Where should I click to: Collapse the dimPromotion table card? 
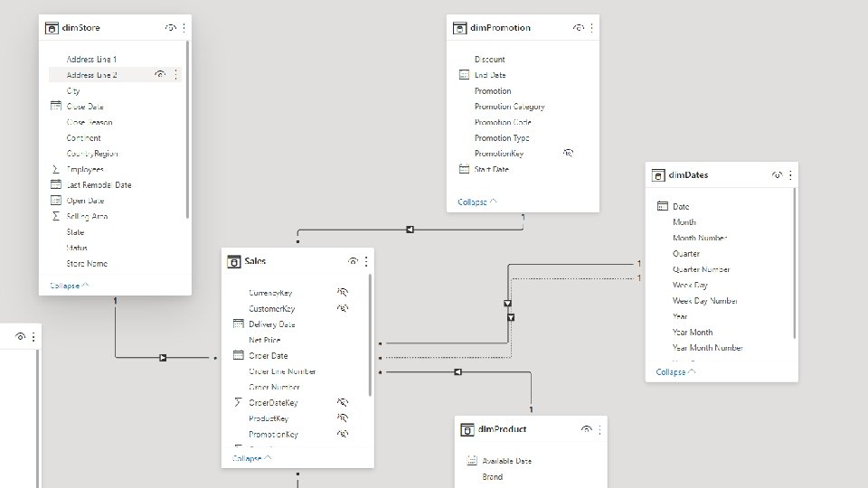476,202
